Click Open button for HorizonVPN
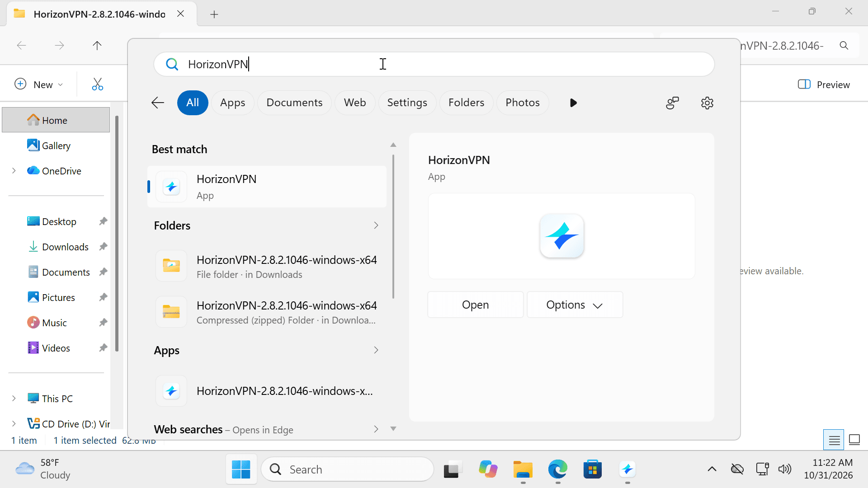The width and height of the screenshot is (868, 488). pos(475,305)
